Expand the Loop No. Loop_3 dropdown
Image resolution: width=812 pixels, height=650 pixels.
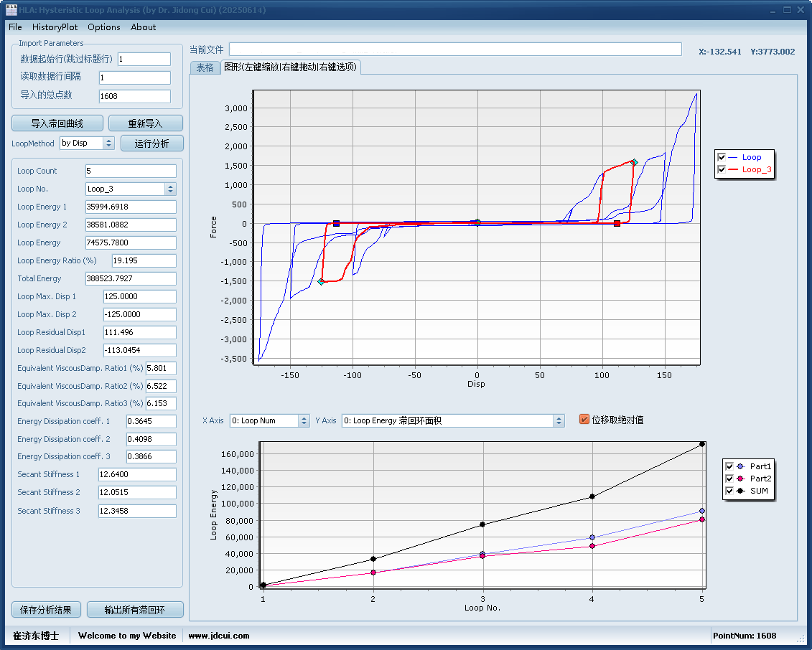point(170,189)
